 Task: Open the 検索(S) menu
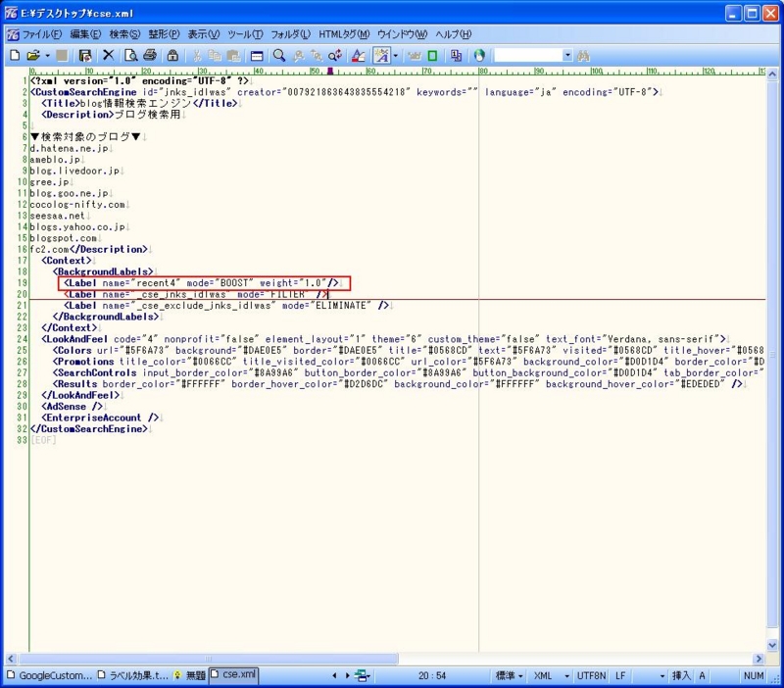[124, 34]
